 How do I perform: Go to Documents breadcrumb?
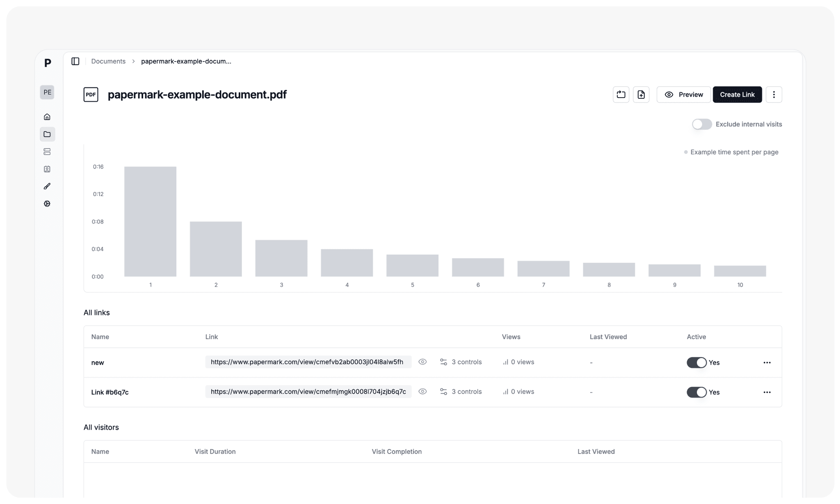coord(108,61)
